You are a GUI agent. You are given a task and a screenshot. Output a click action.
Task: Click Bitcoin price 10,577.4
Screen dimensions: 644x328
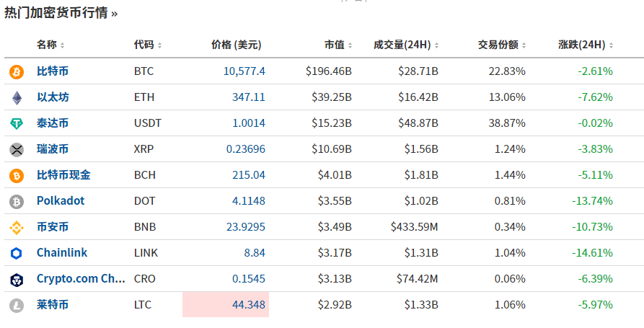click(244, 71)
